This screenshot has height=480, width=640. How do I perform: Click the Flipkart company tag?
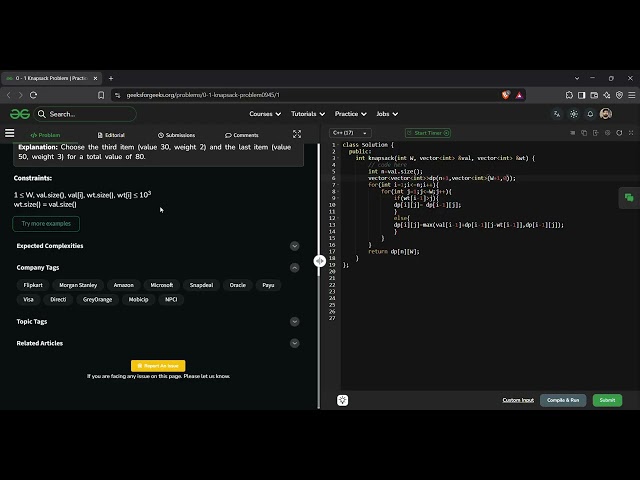pos(33,285)
